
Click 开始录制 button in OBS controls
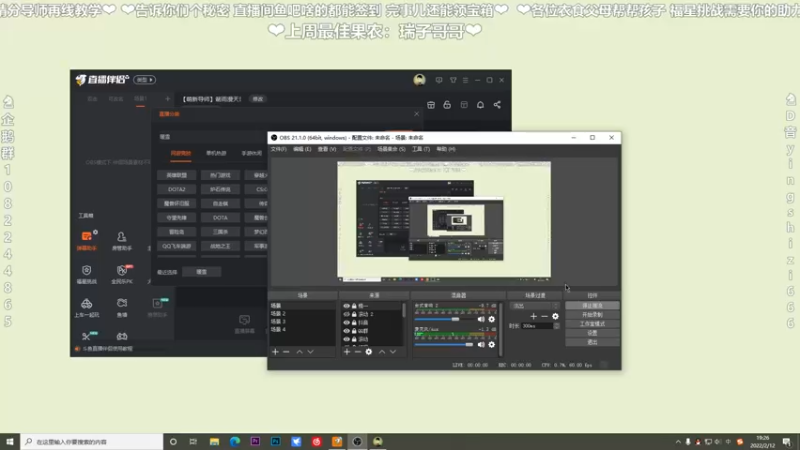592,315
